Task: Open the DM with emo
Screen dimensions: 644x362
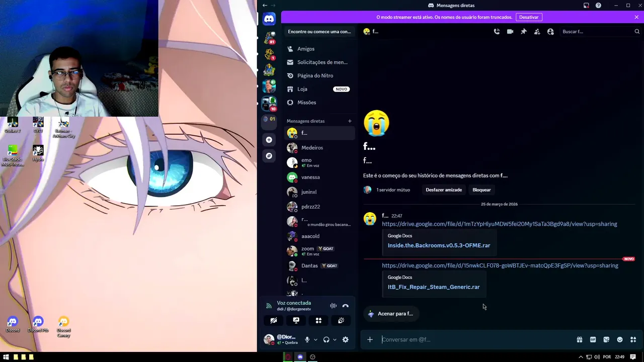Action: [x=319, y=162]
